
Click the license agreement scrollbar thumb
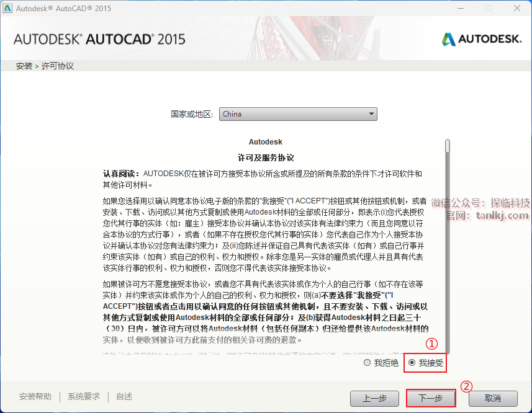(448, 146)
